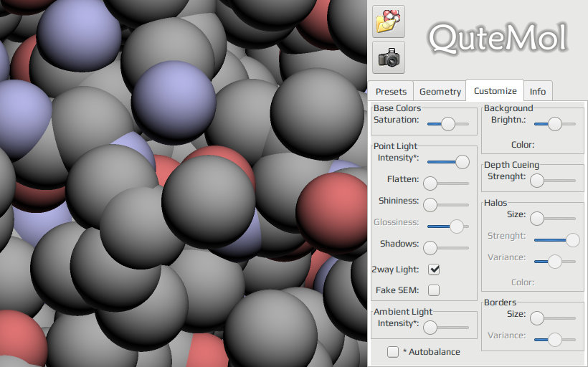The width and height of the screenshot is (588, 367).
Task: Enable the Autobalance checkbox
Action: click(x=393, y=352)
